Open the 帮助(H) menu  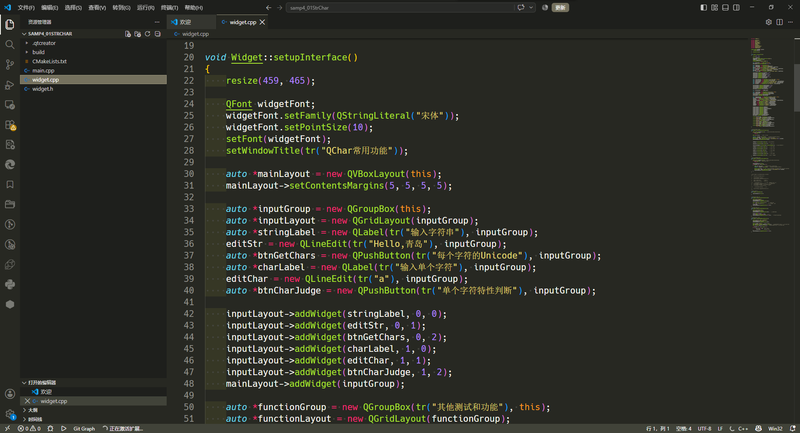pyautogui.click(x=193, y=8)
